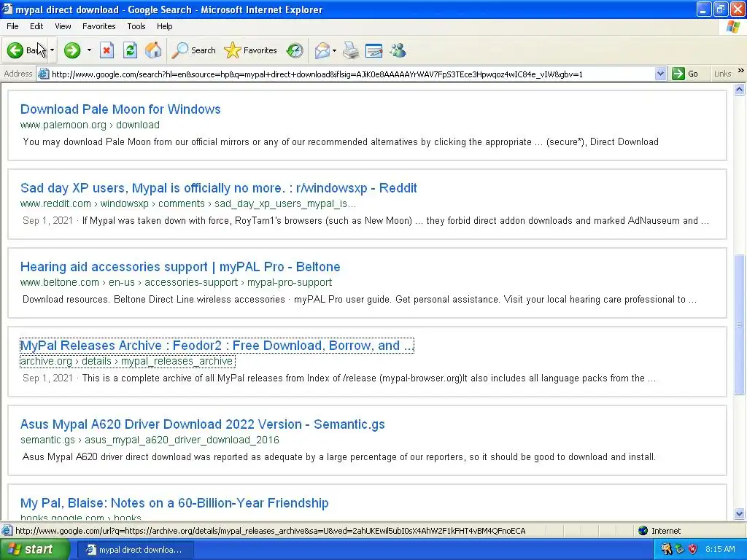
Task: Open the Favorites star toolbar button
Action: (251, 50)
